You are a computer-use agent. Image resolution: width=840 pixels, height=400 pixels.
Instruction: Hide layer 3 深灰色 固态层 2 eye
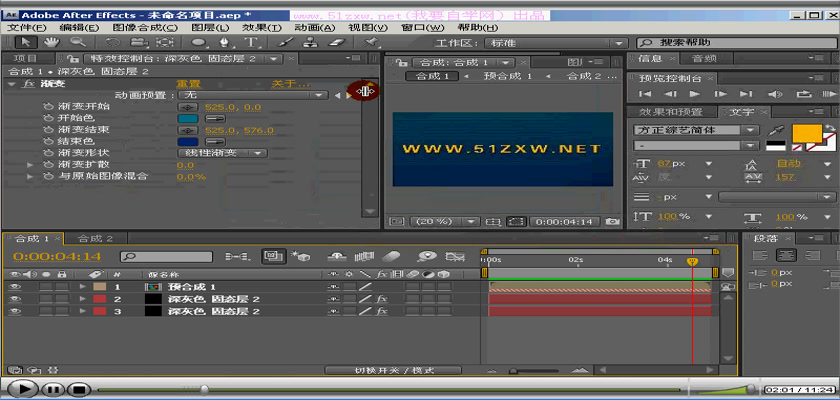tap(14, 311)
